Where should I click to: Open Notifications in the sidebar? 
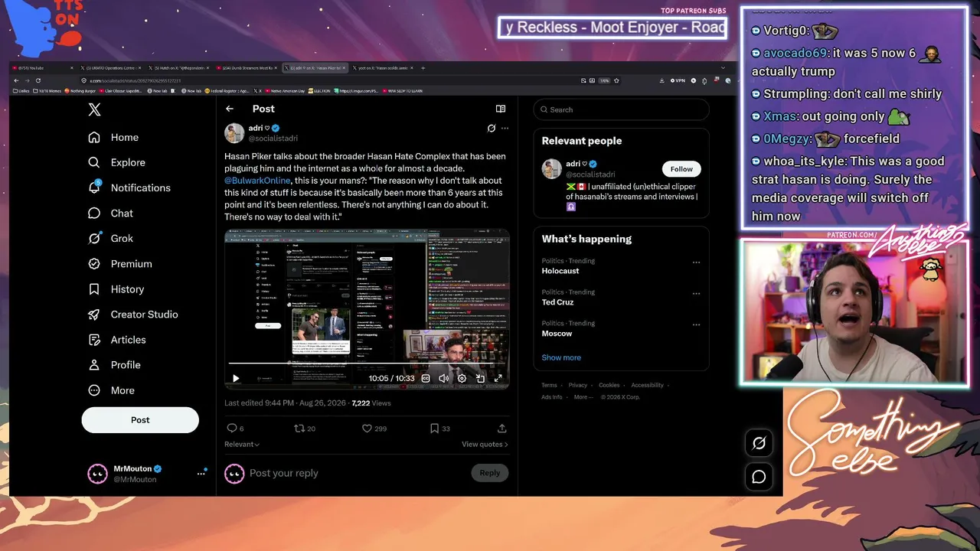[129, 187]
